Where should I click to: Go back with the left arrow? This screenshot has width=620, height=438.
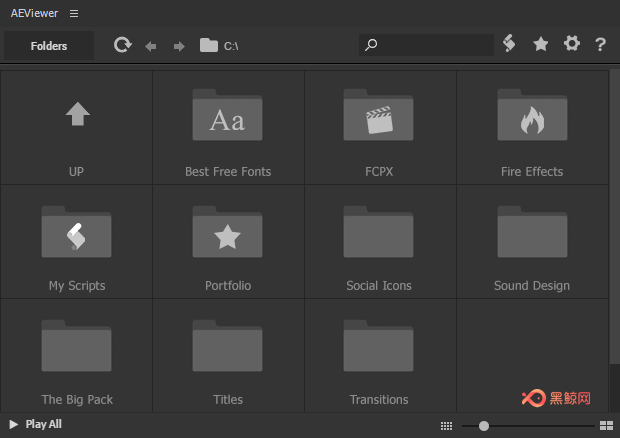point(151,46)
